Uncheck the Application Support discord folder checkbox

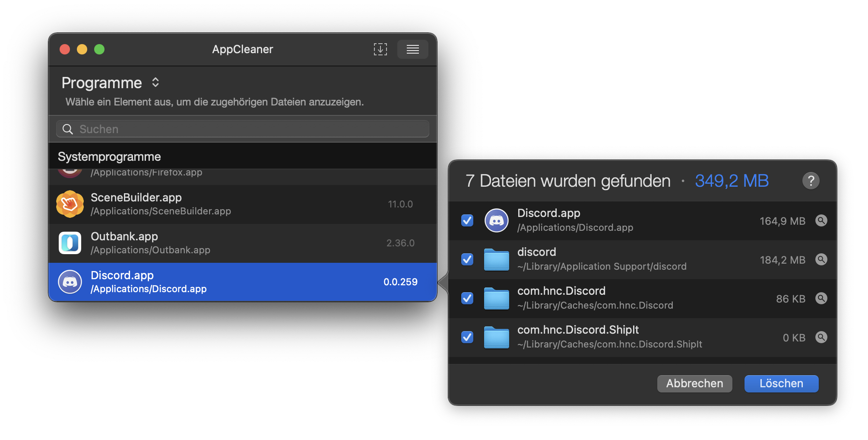[x=467, y=259]
